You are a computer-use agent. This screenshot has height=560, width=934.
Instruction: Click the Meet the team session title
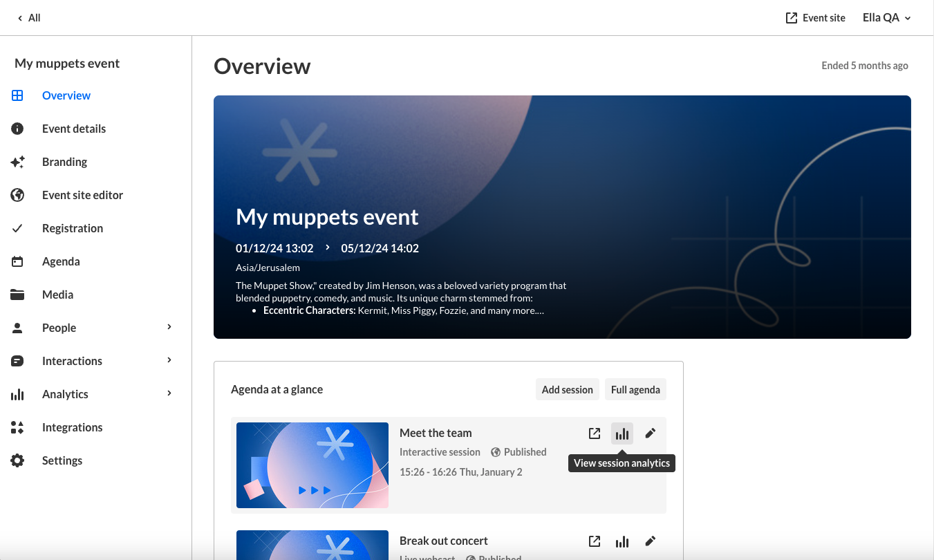click(436, 433)
